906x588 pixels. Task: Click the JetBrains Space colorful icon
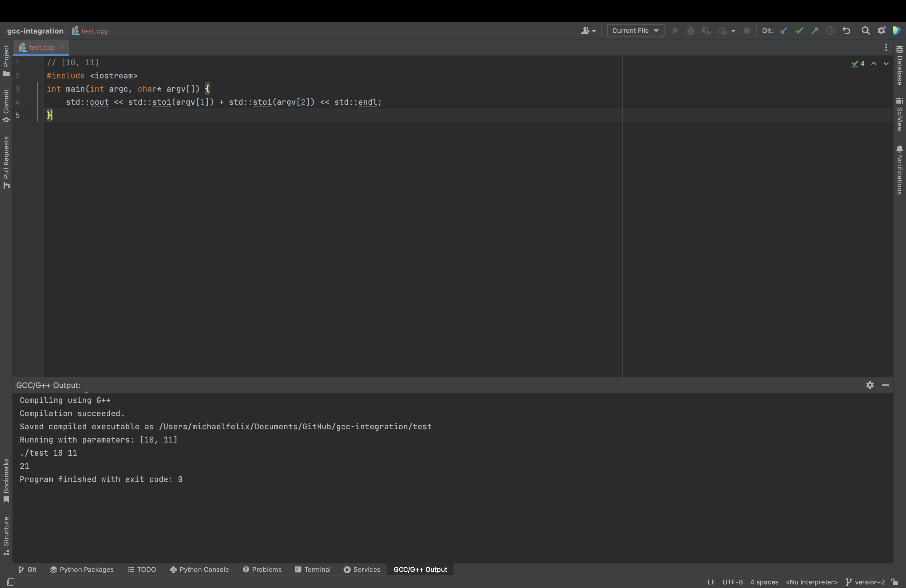897,31
